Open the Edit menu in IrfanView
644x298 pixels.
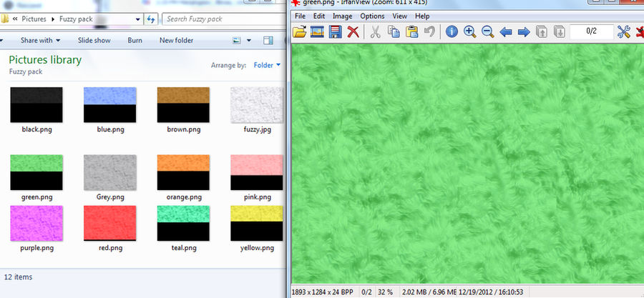(x=319, y=16)
